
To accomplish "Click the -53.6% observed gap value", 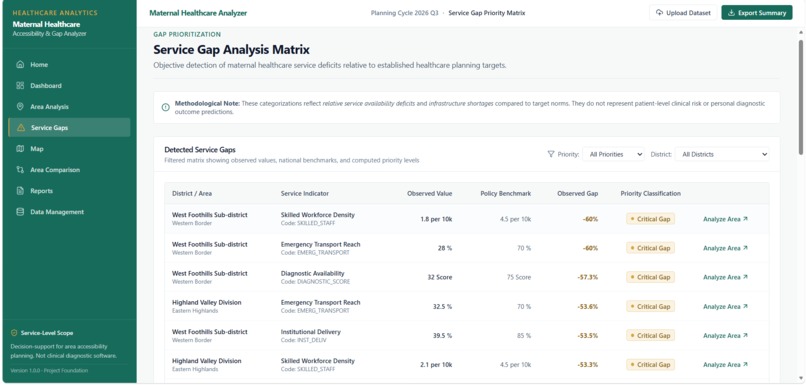I will click(x=588, y=307).
